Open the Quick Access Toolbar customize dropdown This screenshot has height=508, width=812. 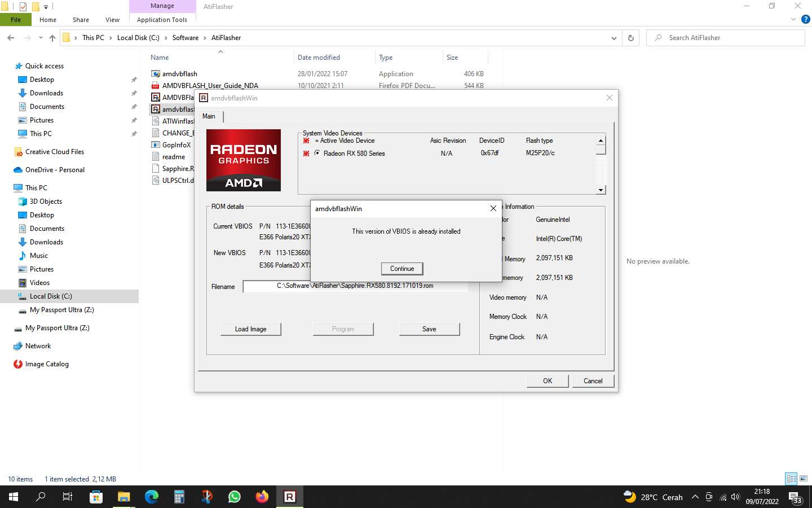pos(46,7)
